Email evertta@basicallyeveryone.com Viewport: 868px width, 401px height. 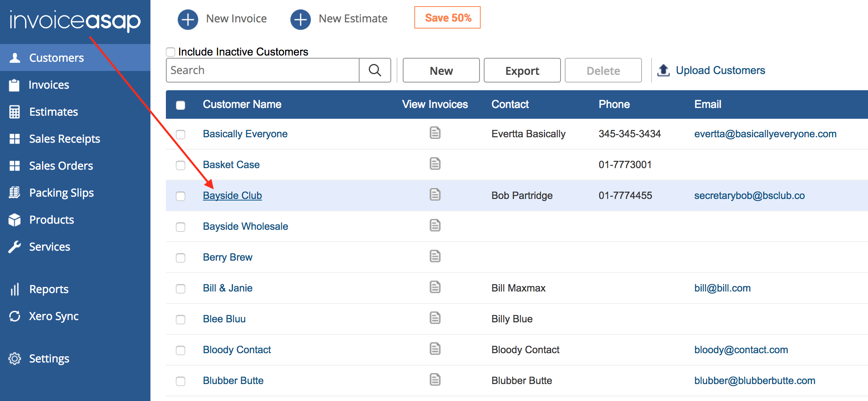(765, 134)
